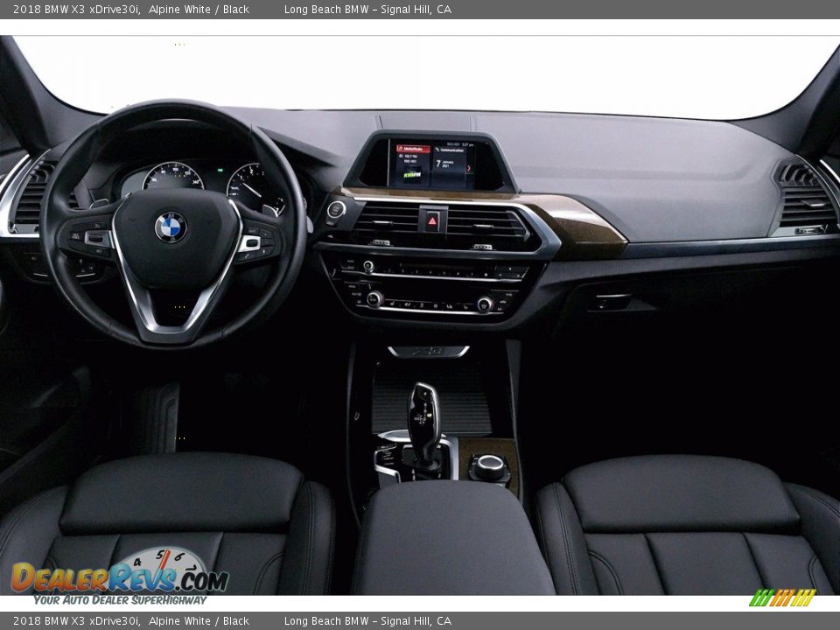840x630 pixels.
Task: Open the infotainment display screen
Action: pos(431,165)
